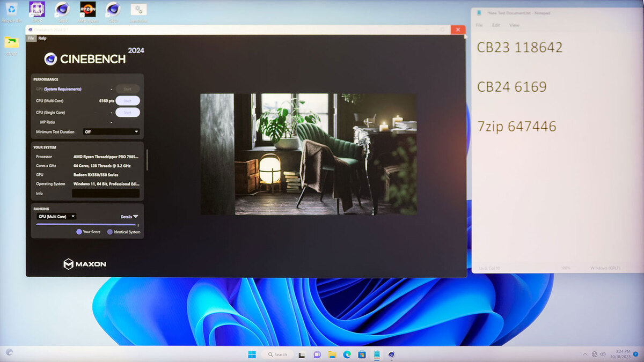This screenshot has height=362, width=644.
Task: Click the CB23 118642 line in Notepad
Action: click(x=519, y=47)
